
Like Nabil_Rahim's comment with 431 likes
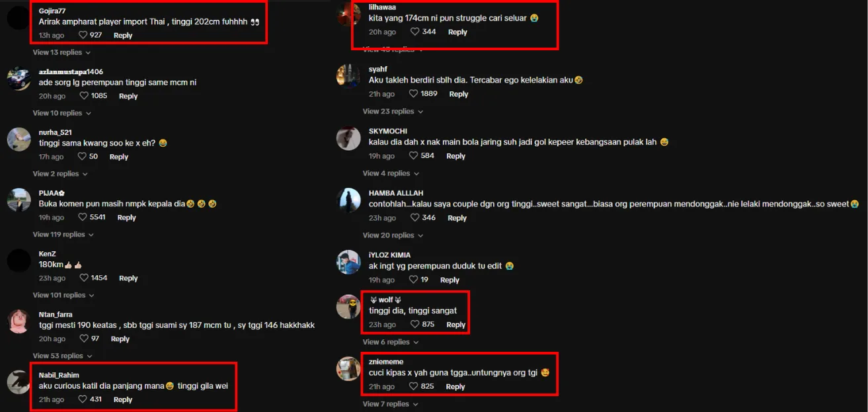point(83,399)
